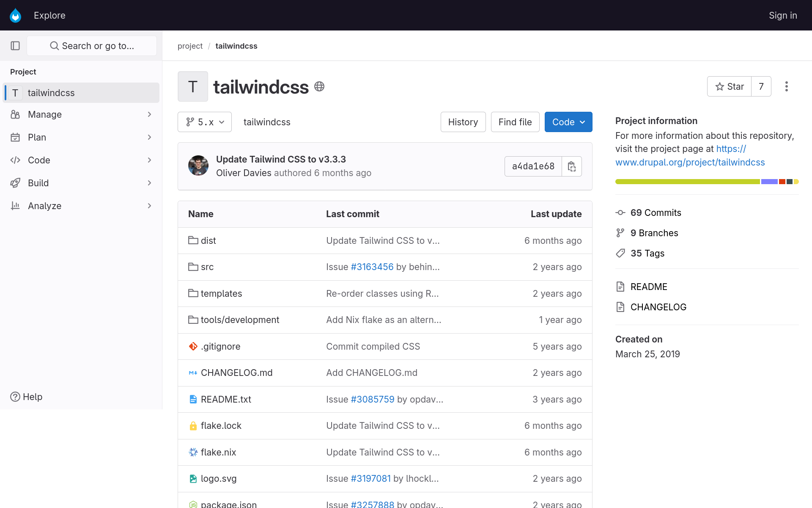Copy commit SHA using clipboard icon
Screen dimensions: 812x508
pyautogui.click(x=571, y=166)
